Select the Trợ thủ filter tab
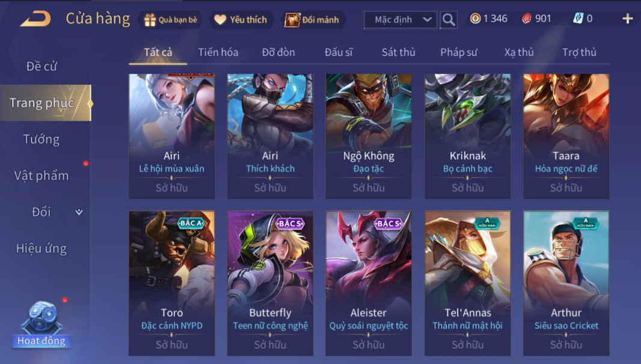The height and width of the screenshot is (364, 641). (579, 52)
